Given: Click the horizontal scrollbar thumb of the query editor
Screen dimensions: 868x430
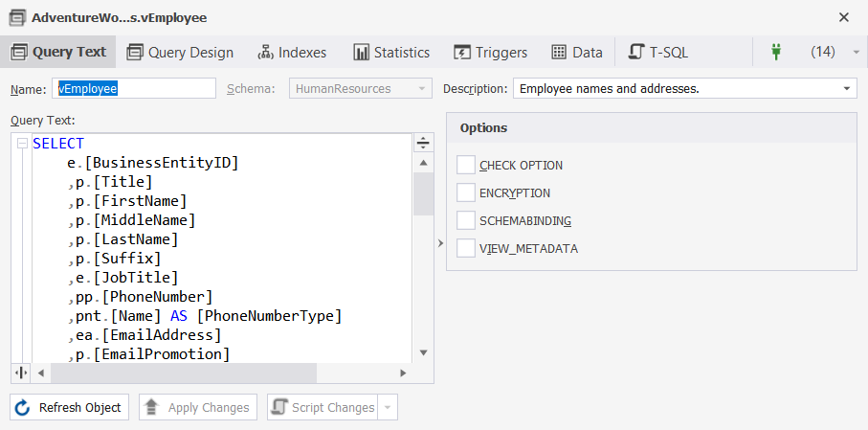Looking at the screenshot, I should pos(184,373).
